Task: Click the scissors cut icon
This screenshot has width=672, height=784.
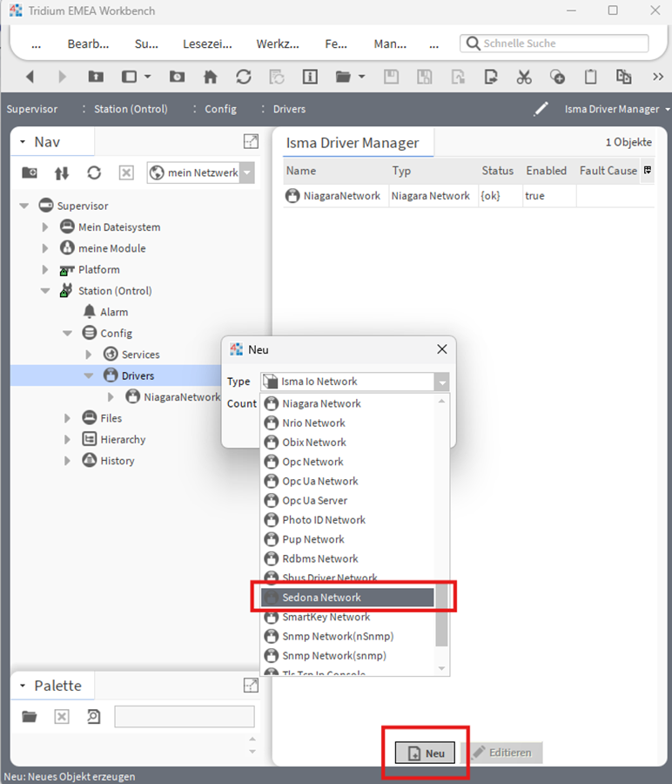Action: point(524,77)
